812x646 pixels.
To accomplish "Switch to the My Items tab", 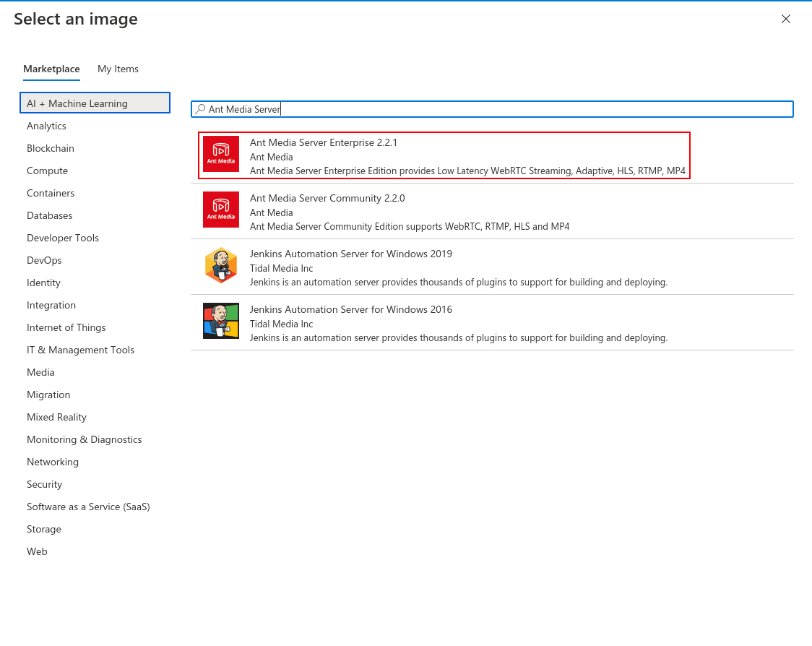I will [x=118, y=69].
